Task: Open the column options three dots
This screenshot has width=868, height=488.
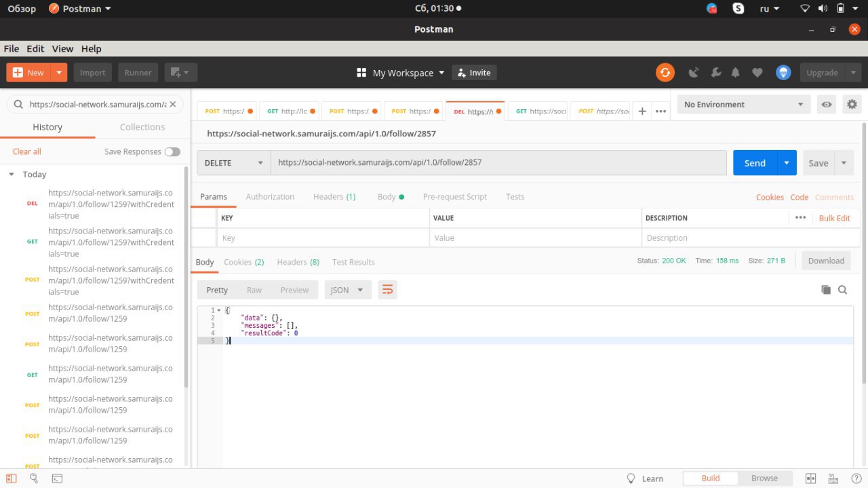Action: [800, 218]
